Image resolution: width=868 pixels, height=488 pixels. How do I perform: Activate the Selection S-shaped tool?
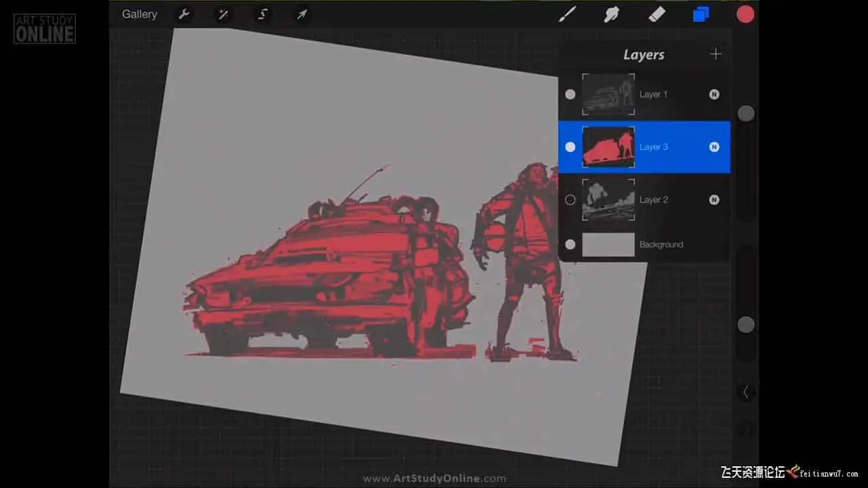(x=262, y=14)
